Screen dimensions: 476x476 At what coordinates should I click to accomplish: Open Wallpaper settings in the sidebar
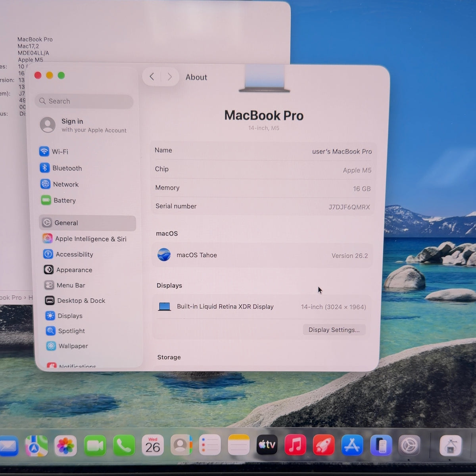coord(67,346)
